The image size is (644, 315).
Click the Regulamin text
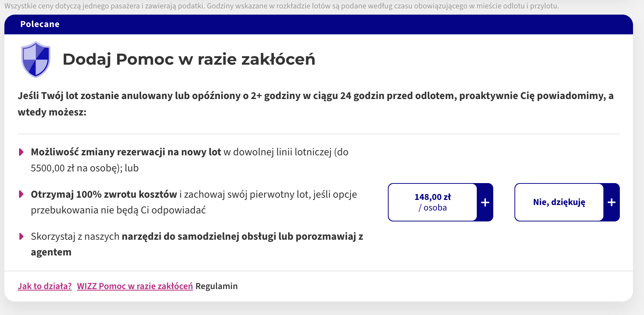pos(217,286)
